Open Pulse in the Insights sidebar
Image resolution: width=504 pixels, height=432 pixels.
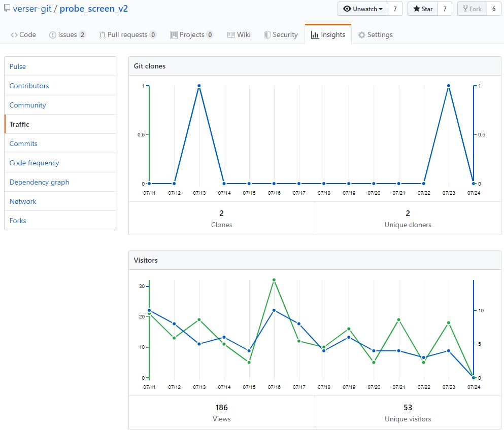(18, 66)
